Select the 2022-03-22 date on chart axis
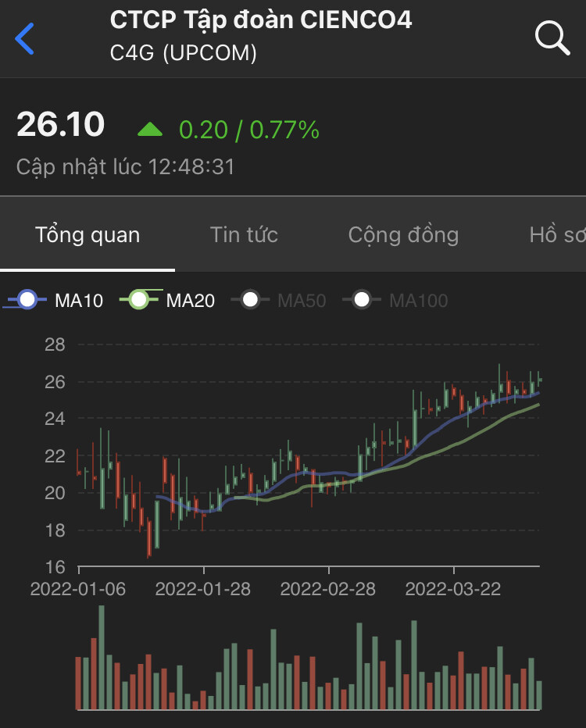The height and width of the screenshot is (728, 586). tap(453, 589)
